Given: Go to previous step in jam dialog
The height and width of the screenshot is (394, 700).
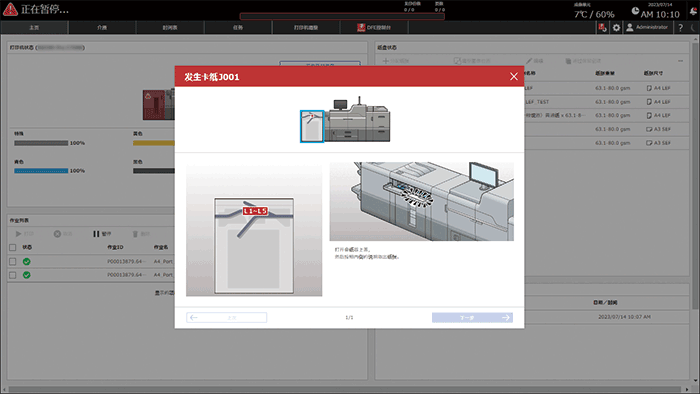Looking at the screenshot, I should (x=227, y=317).
